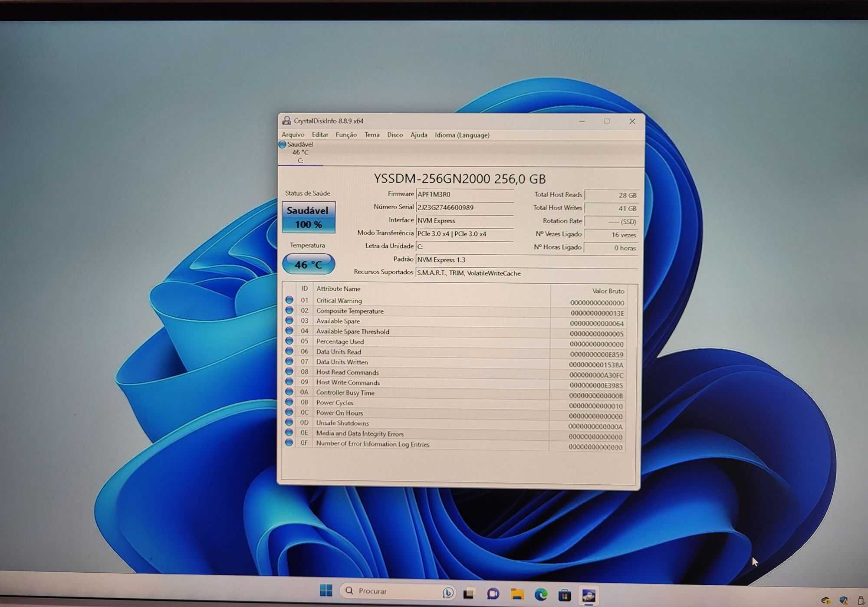Select the Data Units Written attribute name
This screenshot has height=607, width=868.
342,361
